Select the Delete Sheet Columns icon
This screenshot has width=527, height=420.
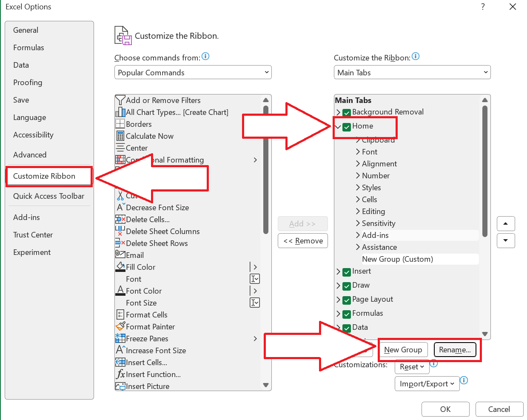click(x=120, y=231)
